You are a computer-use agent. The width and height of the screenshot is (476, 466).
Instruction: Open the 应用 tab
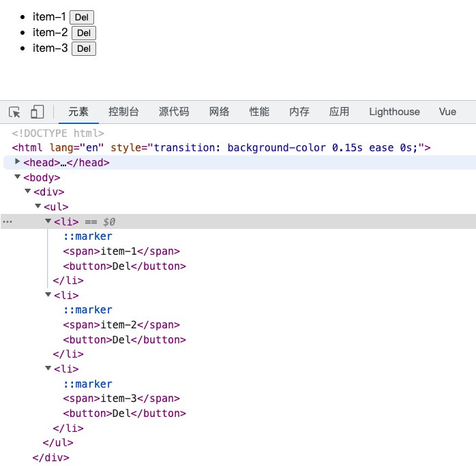click(339, 112)
